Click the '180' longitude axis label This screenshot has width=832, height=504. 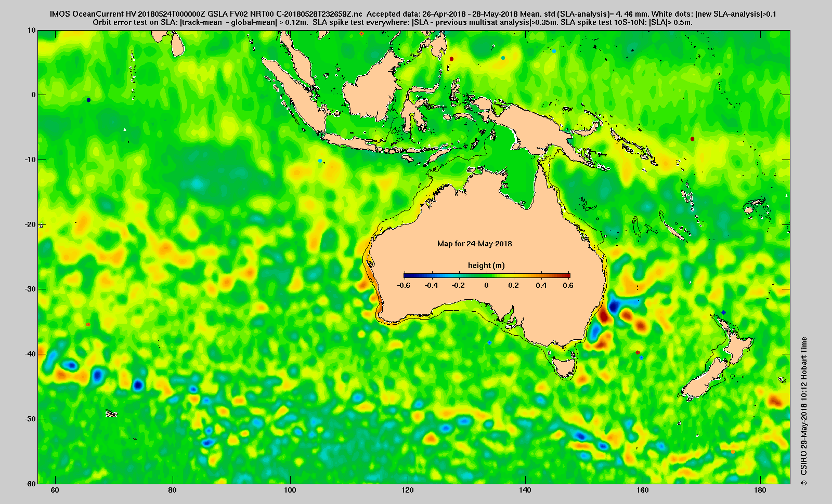[760, 490]
